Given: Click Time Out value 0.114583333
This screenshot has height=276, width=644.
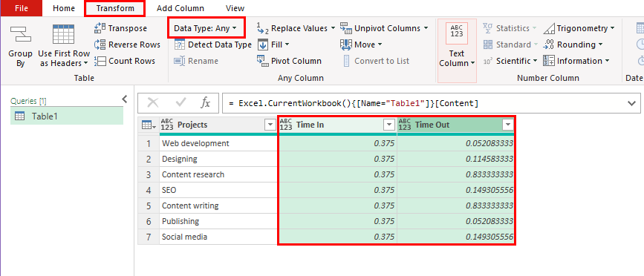Looking at the screenshot, I should click(x=456, y=159).
